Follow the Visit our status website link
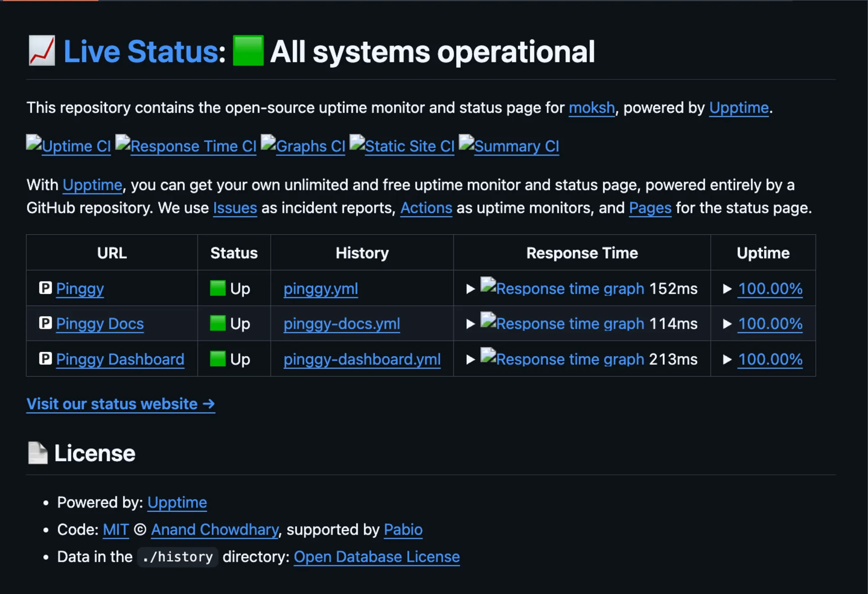This screenshot has height=594, width=868. point(120,404)
